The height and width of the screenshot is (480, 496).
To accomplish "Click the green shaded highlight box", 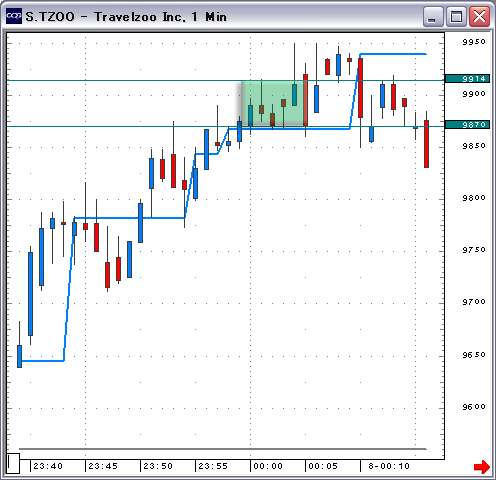I will pyautogui.click(x=274, y=103).
